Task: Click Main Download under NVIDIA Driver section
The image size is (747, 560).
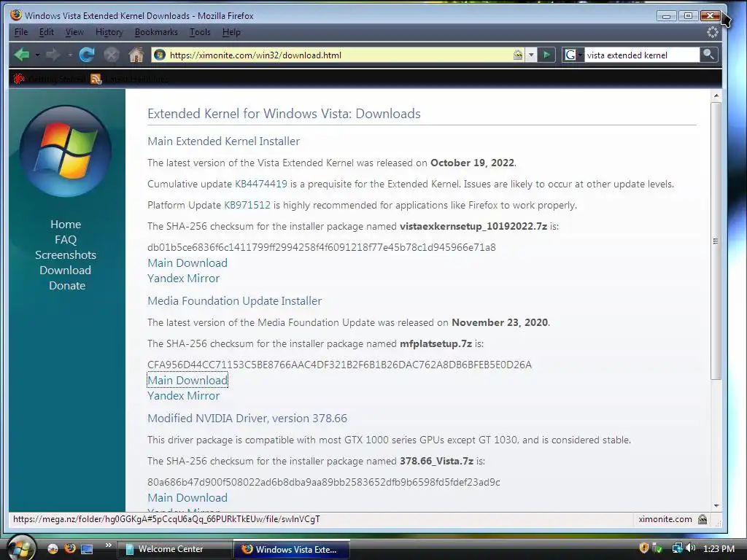Action: 187,497
